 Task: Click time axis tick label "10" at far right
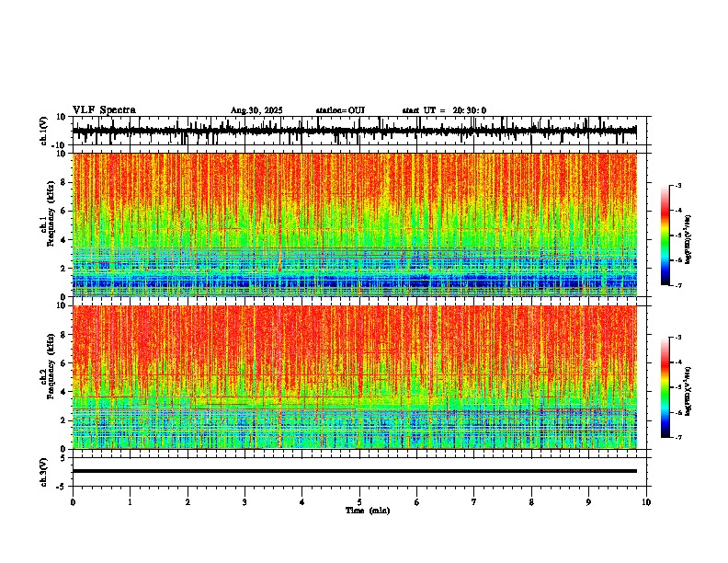coord(646,502)
